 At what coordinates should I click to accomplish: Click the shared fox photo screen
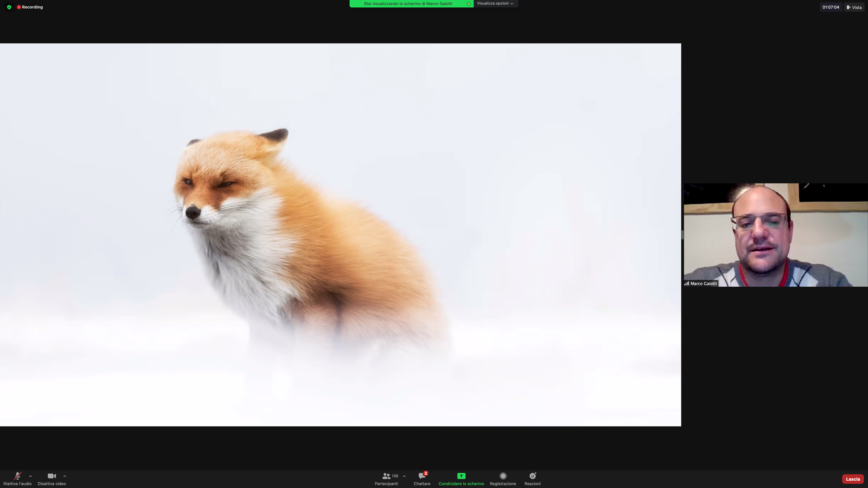coord(340,235)
